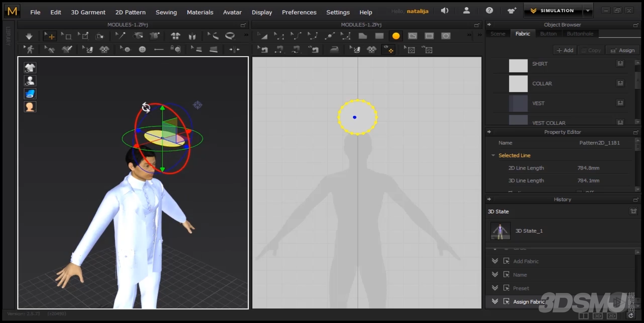The image size is (644, 323).
Task: Expand the Name history entry chevron
Action: click(x=495, y=274)
